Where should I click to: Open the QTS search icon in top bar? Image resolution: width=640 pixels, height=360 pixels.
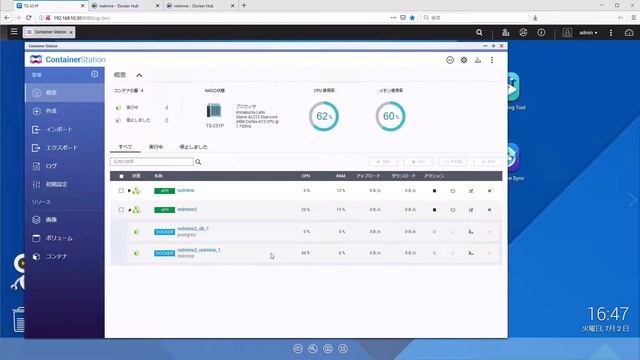click(x=479, y=32)
